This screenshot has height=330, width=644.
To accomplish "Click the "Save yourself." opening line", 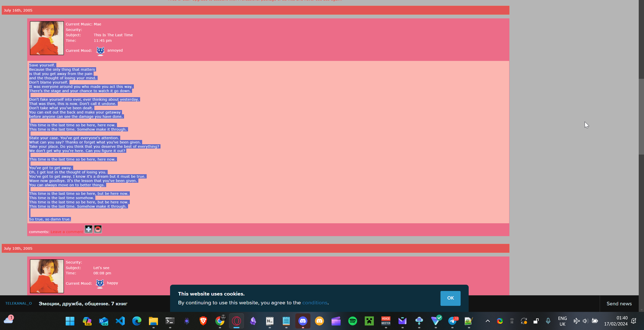I will tap(42, 65).
